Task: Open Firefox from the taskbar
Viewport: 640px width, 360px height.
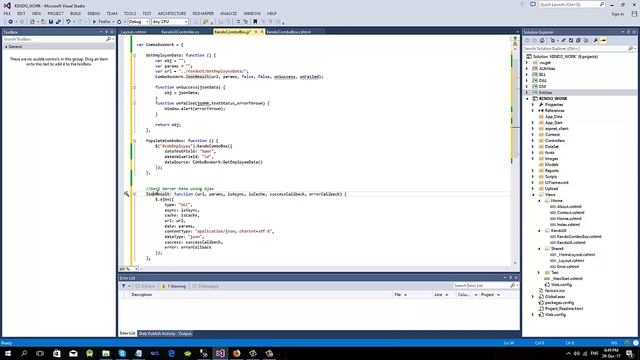Action: pyautogui.click(x=236, y=353)
